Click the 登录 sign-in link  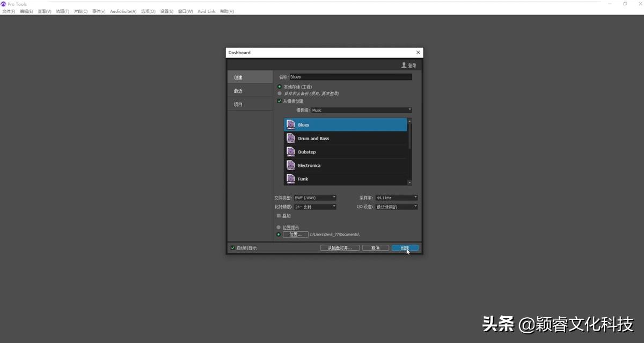point(412,65)
